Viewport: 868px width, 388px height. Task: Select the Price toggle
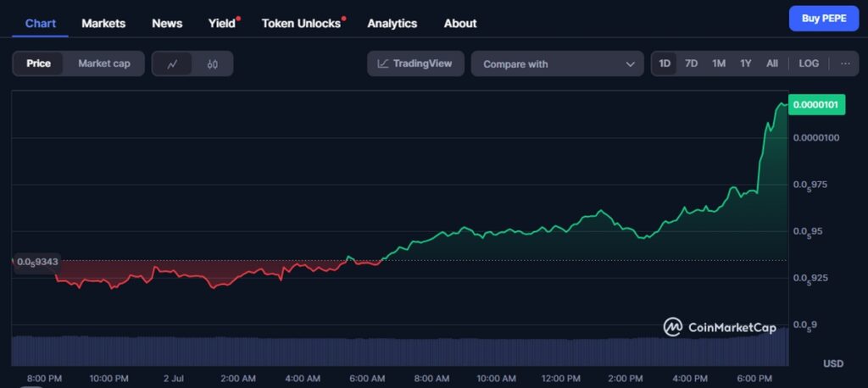click(x=39, y=64)
